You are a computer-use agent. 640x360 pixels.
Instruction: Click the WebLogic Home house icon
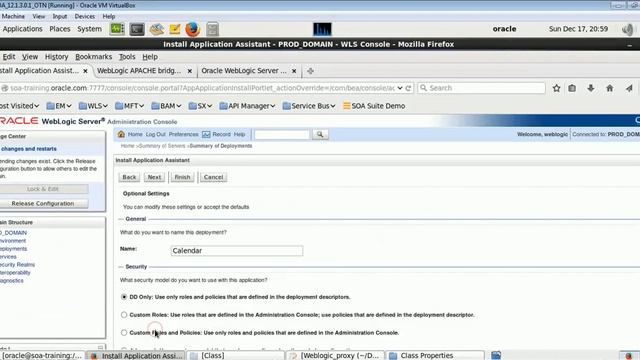121,134
